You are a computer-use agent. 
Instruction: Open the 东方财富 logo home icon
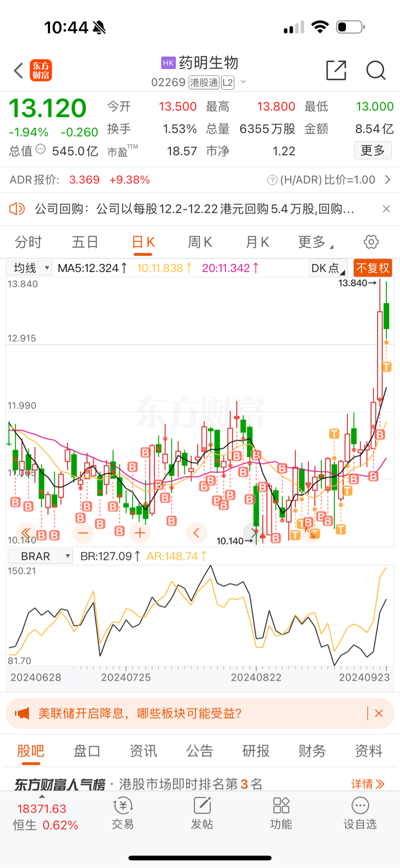pyautogui.click(x=41, y=70)
